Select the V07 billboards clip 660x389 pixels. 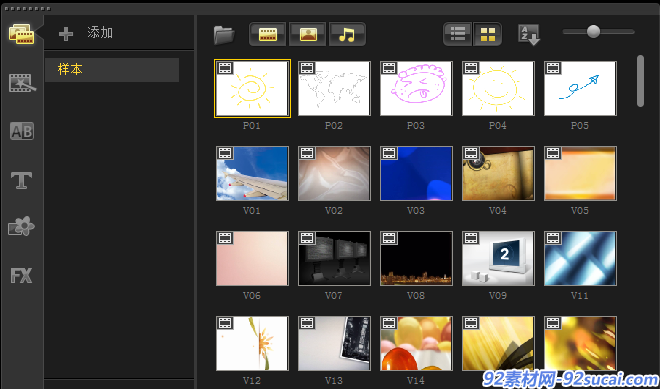[x=334, y=258]
